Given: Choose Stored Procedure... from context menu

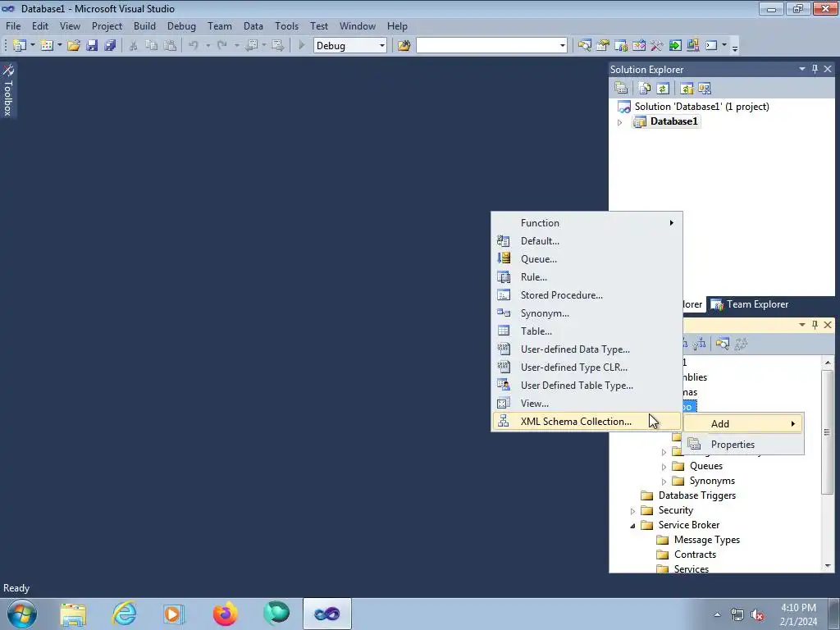Looking at the screenshot, I should click(587, 295).
